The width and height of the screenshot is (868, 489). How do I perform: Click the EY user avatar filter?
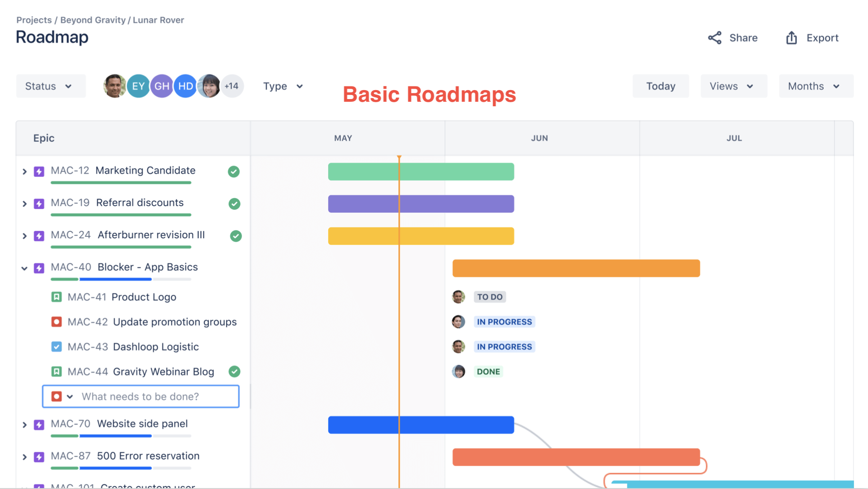(138, 86)
